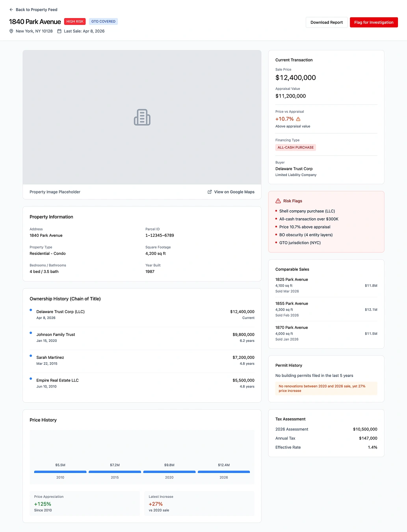Click the renovation warning note in Permit History
This screenshot has height=532, width=407.
tap(326, 388)
